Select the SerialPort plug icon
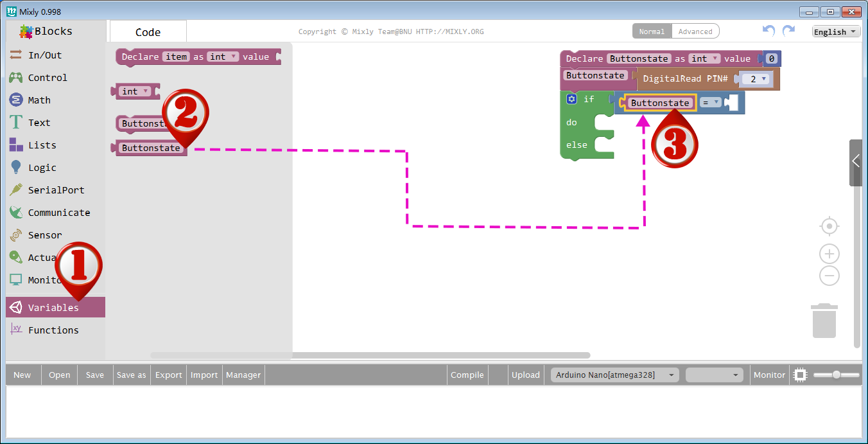Screen dimensions: 868x444 tap(16, 190)
